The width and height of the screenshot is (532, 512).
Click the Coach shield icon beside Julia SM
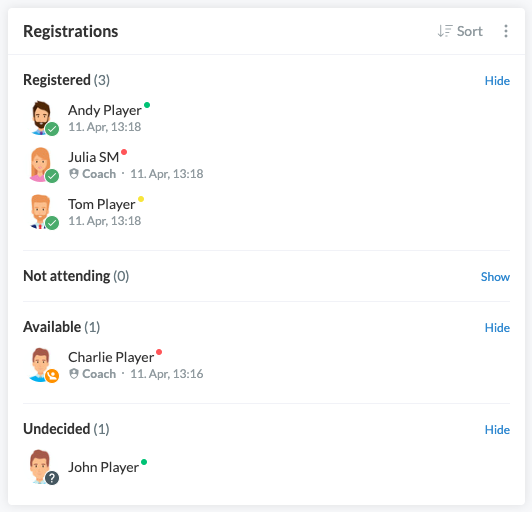[x=74, y=174]
